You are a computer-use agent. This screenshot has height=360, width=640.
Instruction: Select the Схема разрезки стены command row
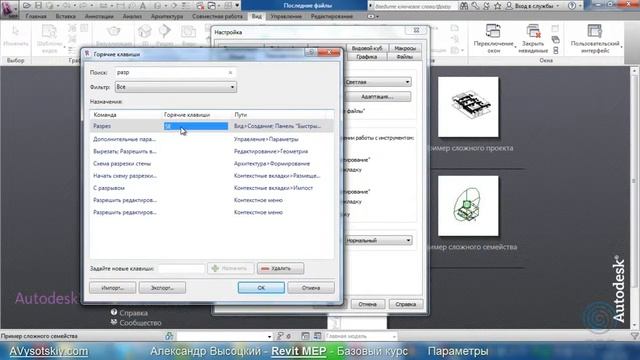point(211,163)
